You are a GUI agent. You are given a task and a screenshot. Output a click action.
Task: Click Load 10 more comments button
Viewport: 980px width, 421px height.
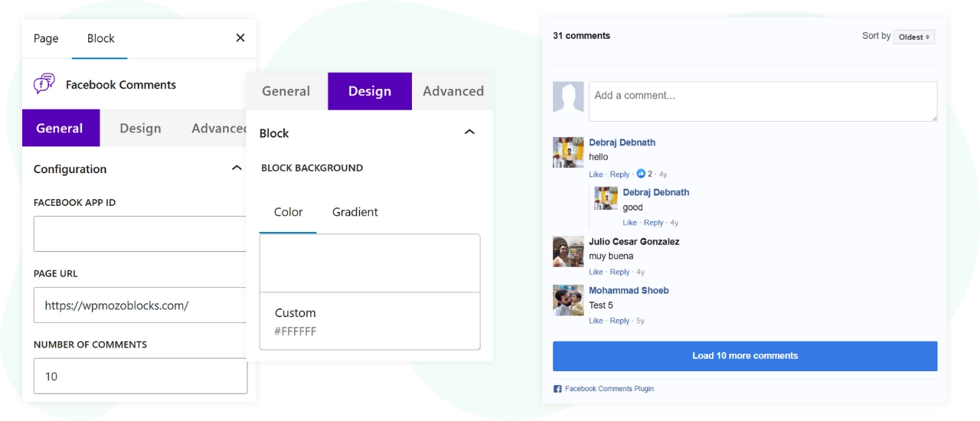pos(744,356)
